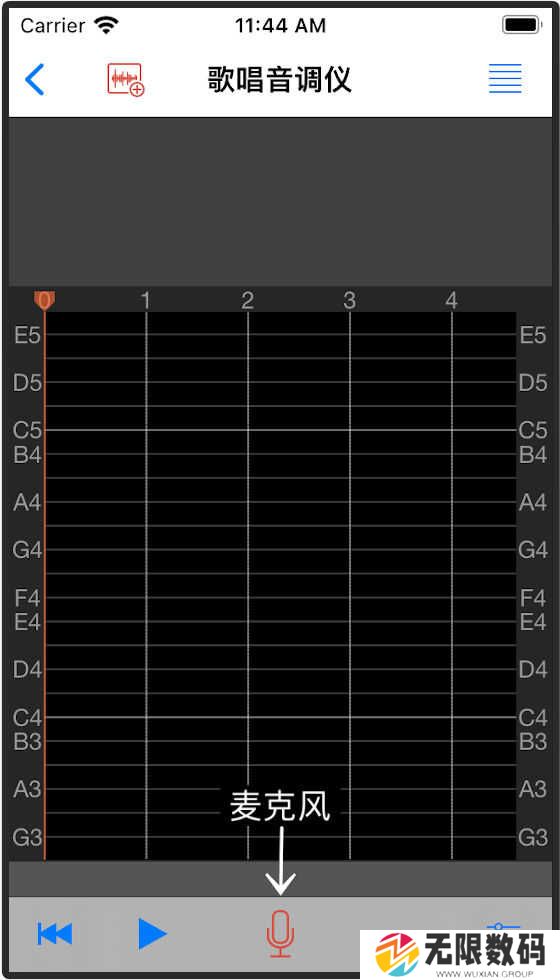Screen dimensions: 560x980
Task: Select the timeline mark 2
Action: click(248, 301)
